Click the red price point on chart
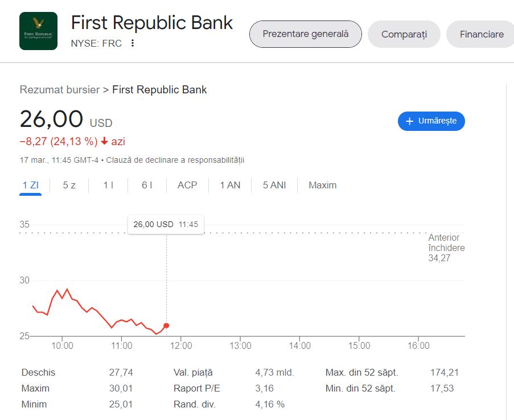 (x=166, y=326)
